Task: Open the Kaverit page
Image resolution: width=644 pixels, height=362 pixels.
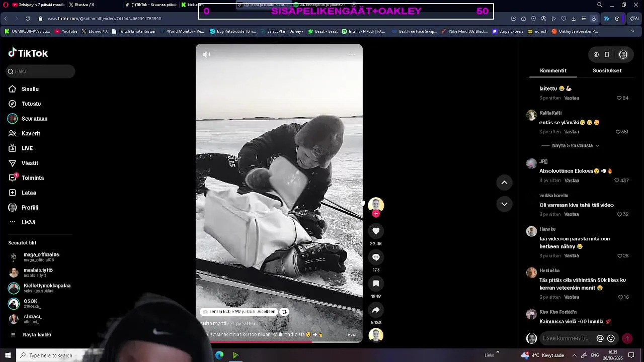Action: [x=24, y=133]
